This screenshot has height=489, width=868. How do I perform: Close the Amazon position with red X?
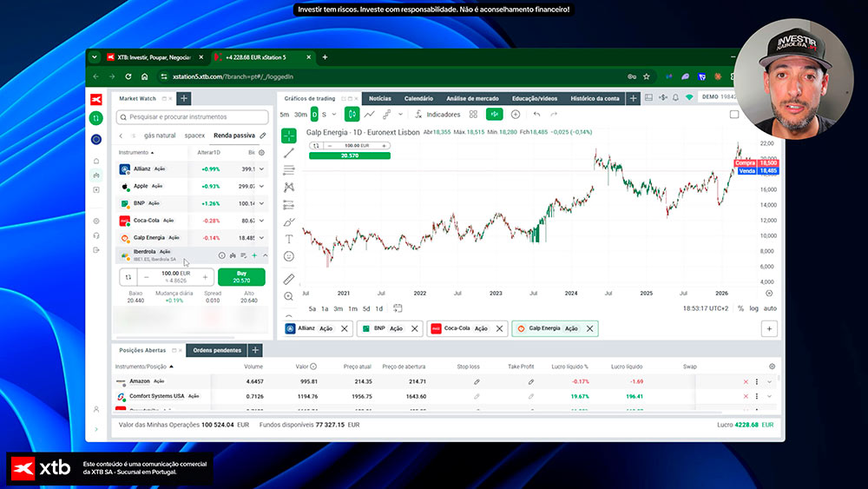pos(746,381)
